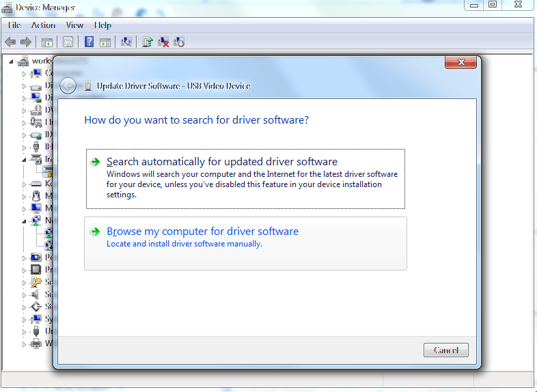The height and width of the screenshot is (392, 537).
Task: Click the Uninstall toolbar icon with red X
Action: click(163, 42)
